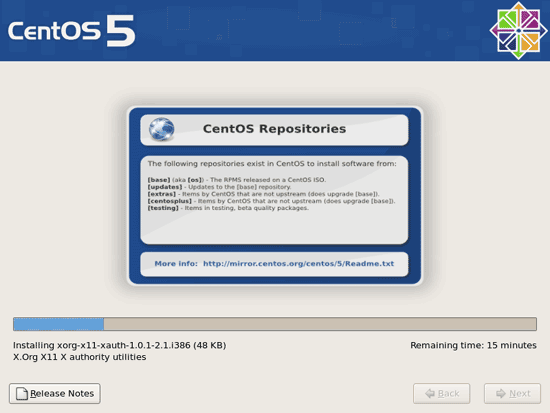The width and height of the screenshot is (550, 413).
Task: Click the large 5 in CentOS banner
Action: click(x=121, y=31)
